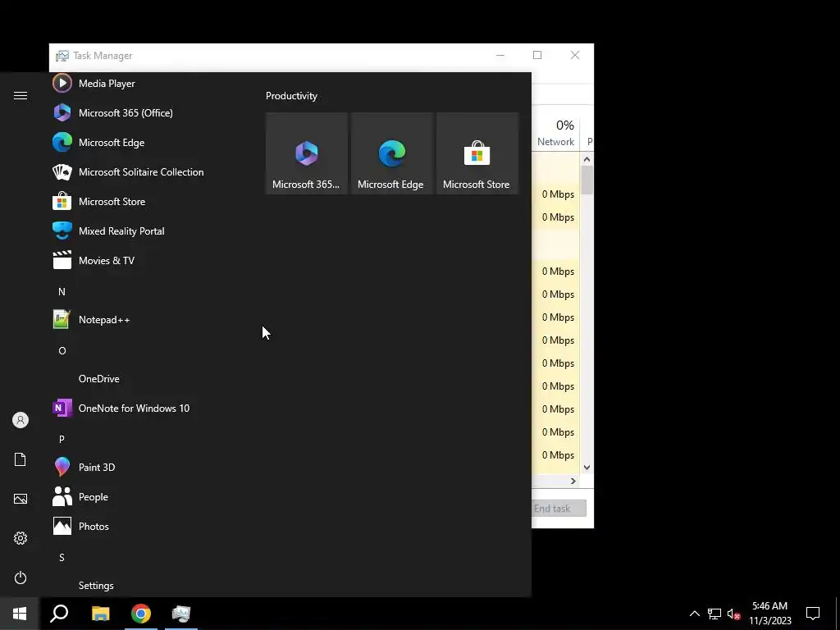Click the Productivity group heading

(x=291, y=96)
